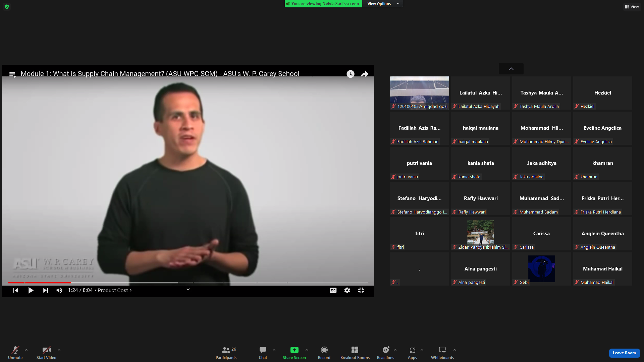This screenshot has height=362, width=644.
Task: Expand Share Screen options arrow
Action: [x=307, y=350]
